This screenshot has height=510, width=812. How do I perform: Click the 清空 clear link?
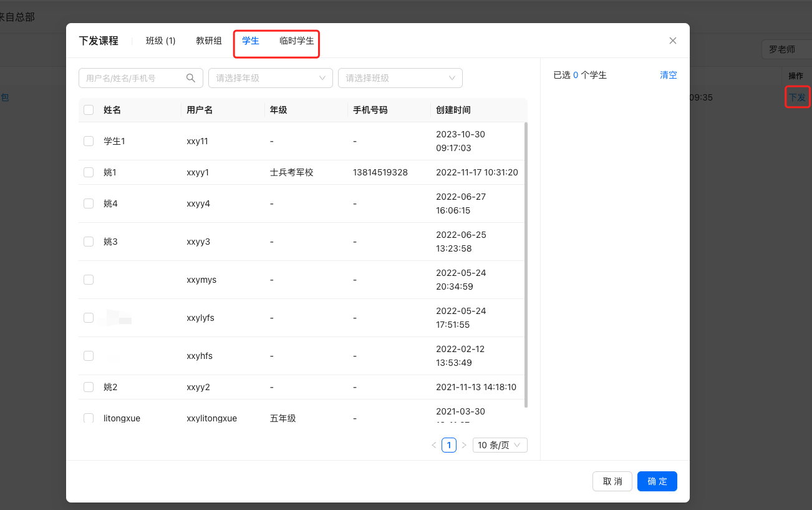[x=669, y=75]
